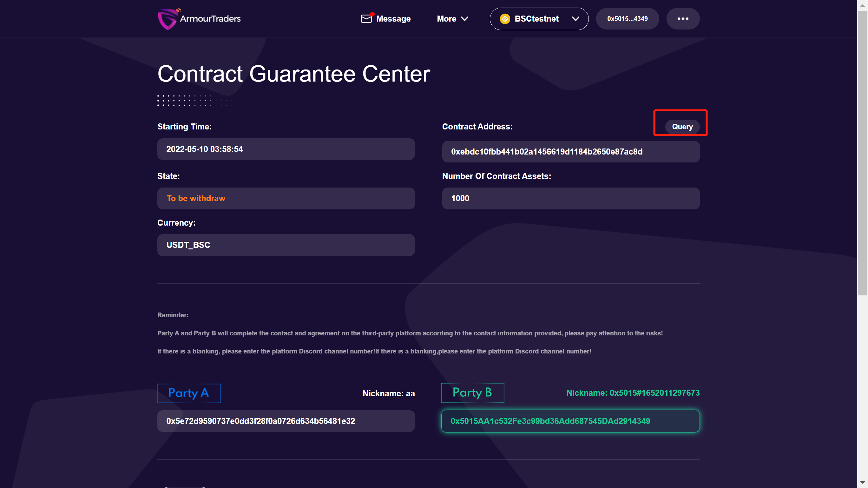
Task: Click the ArmourTraders shield logo
Action: (x=168, y=19)
